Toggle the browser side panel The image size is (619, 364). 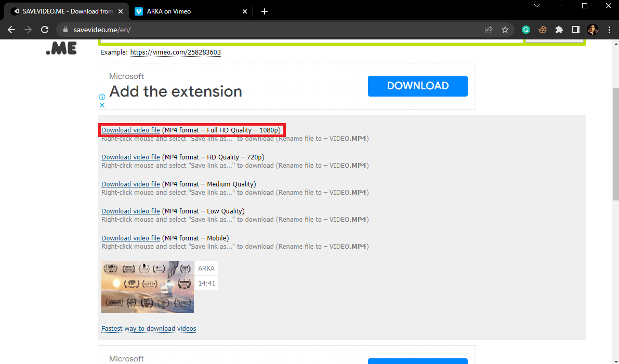pyautogui.click(x=575, y=30)
